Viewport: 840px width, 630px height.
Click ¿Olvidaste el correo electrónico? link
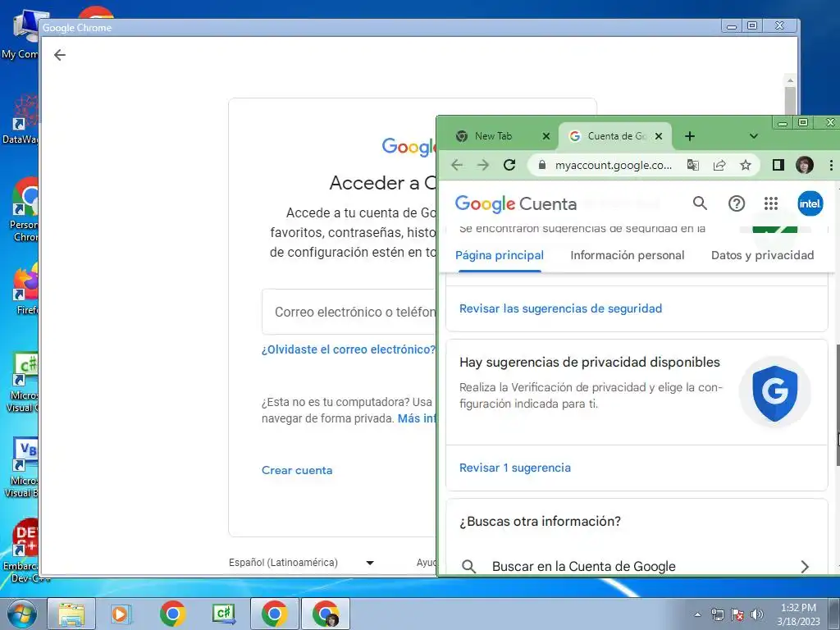pos(349,349)
